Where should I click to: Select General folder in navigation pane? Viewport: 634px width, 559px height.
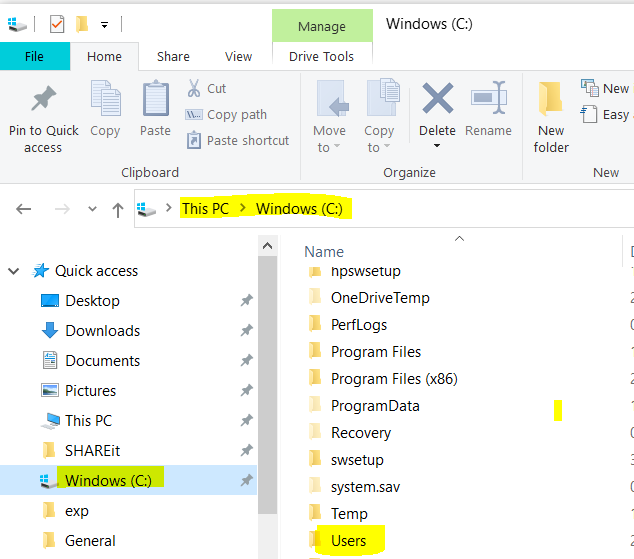[x=90, y=540]
